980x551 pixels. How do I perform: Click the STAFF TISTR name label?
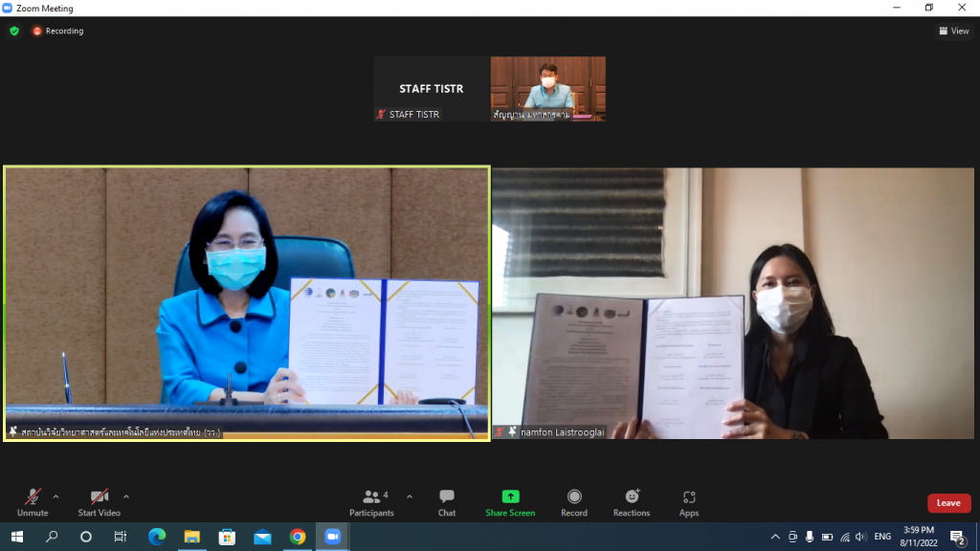[414, 115]
